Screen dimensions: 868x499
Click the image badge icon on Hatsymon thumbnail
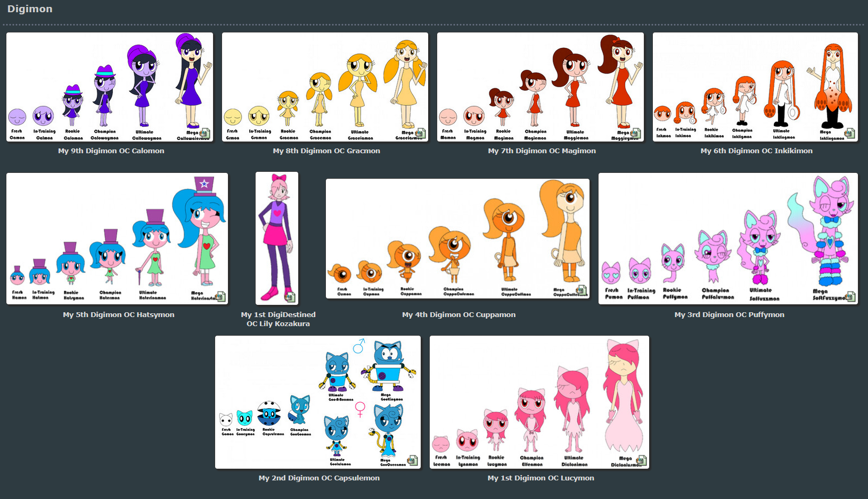(x=220, y=296)
